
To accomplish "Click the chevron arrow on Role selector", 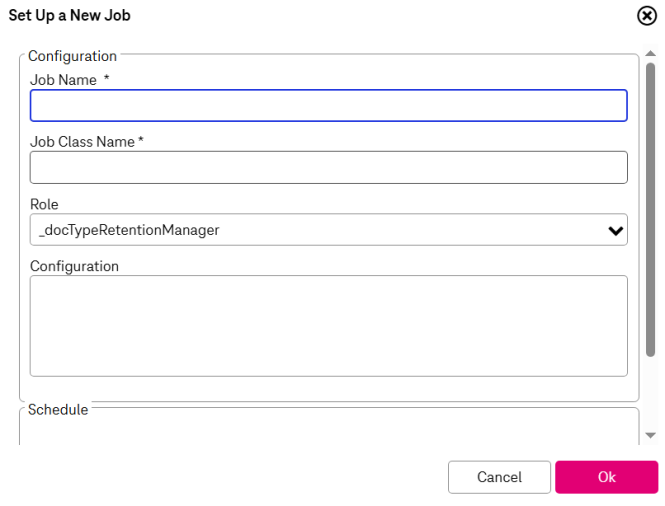I will (x=616, y=231).
